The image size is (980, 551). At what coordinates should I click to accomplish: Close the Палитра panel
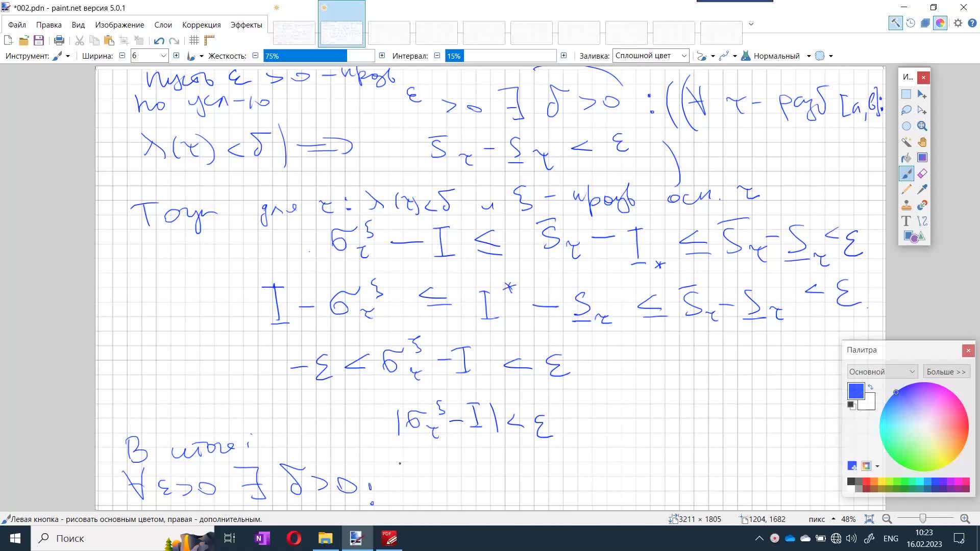coord(968,350)
